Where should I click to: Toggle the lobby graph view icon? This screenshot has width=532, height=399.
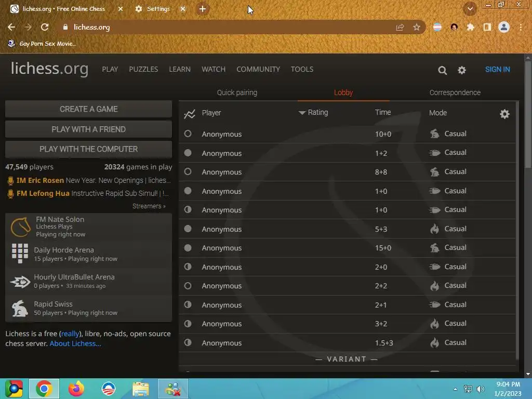tap(189, 114)
